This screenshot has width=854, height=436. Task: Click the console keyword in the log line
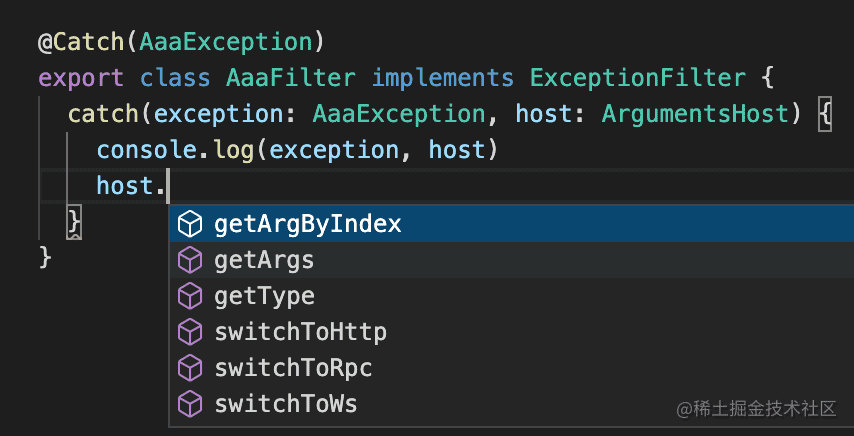click(x=139, y=150)
